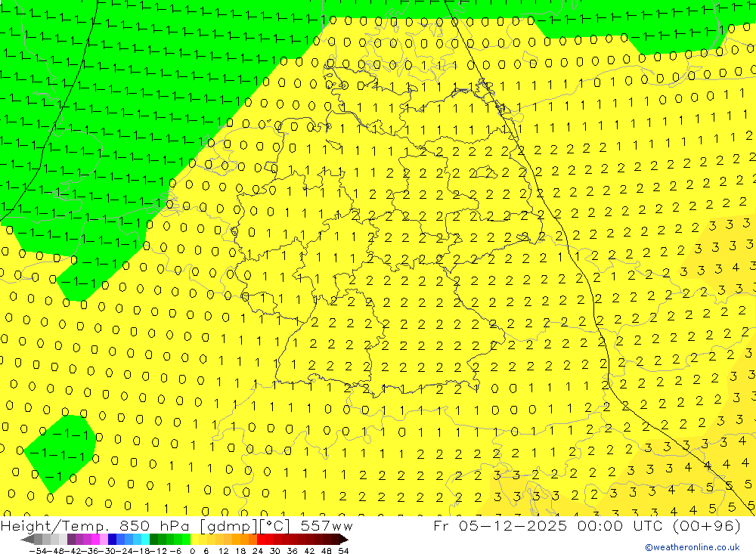Click the left gray arrow end of the color scale
756x554 pixels.
tap(27, 539)
